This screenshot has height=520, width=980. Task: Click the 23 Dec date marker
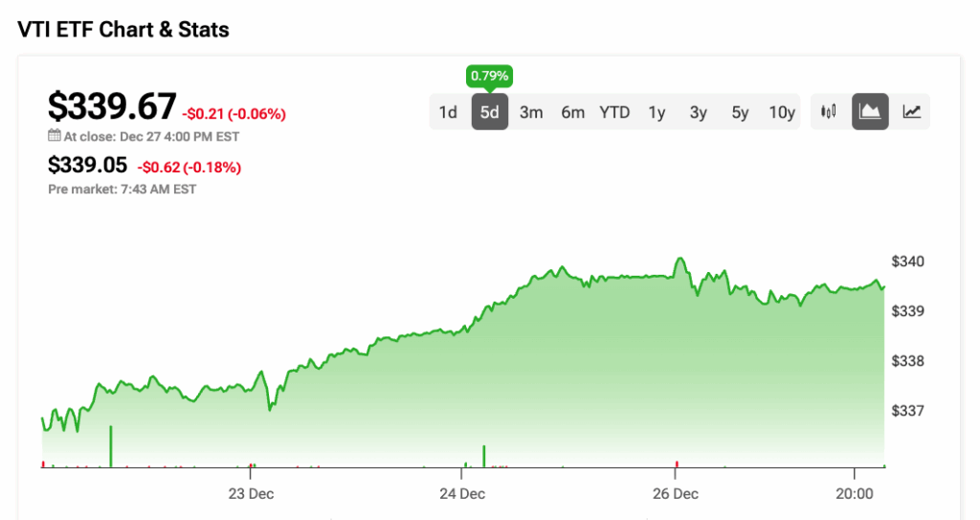(251, 494)
